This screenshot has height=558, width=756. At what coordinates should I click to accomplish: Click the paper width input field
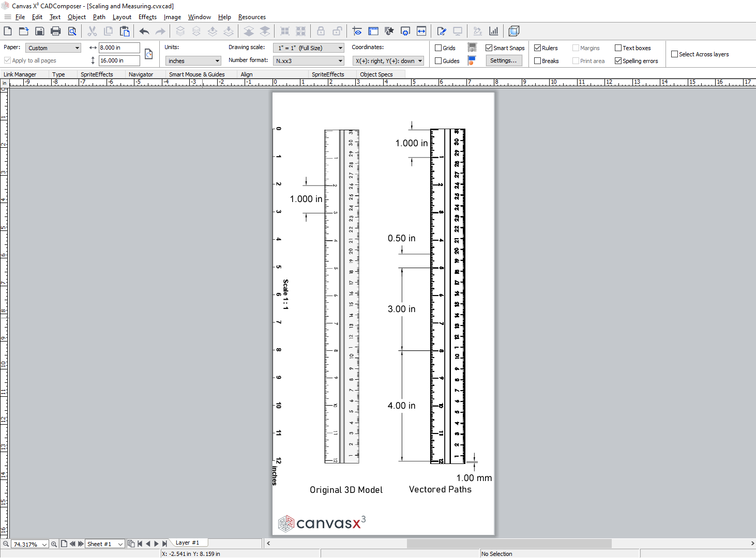[x=119, y=48]
